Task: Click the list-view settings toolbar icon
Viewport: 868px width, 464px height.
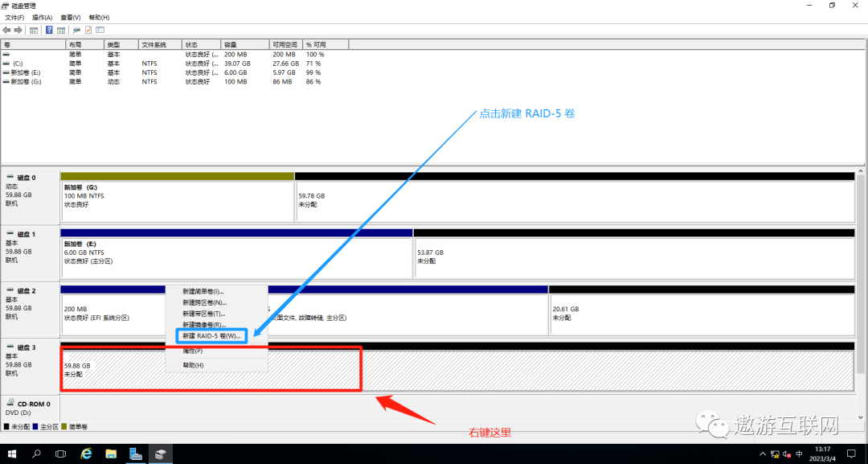Action: [x=100, y=30]
